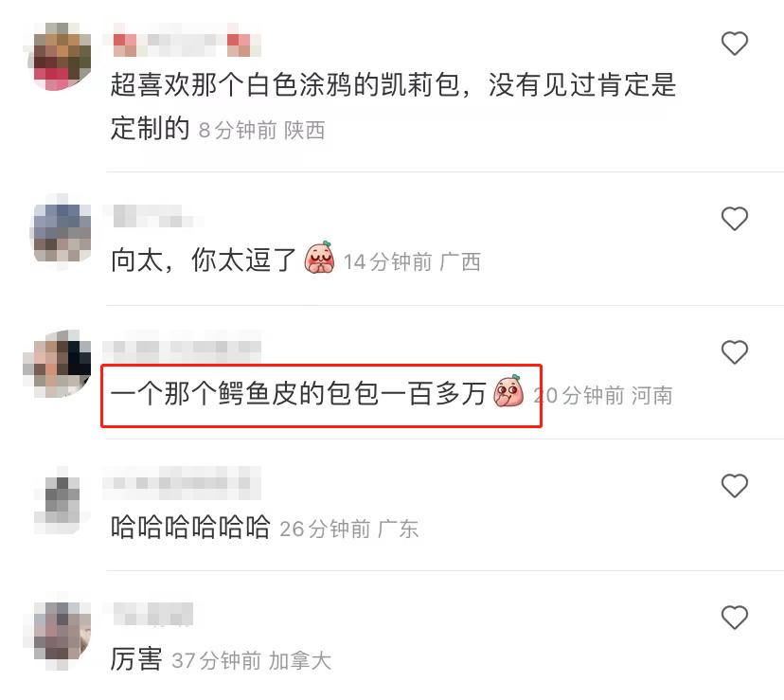Like the '哈哈哈哈哈哈' comment
The height and width of the screenshot is (700, 784).
pos(734,485)
